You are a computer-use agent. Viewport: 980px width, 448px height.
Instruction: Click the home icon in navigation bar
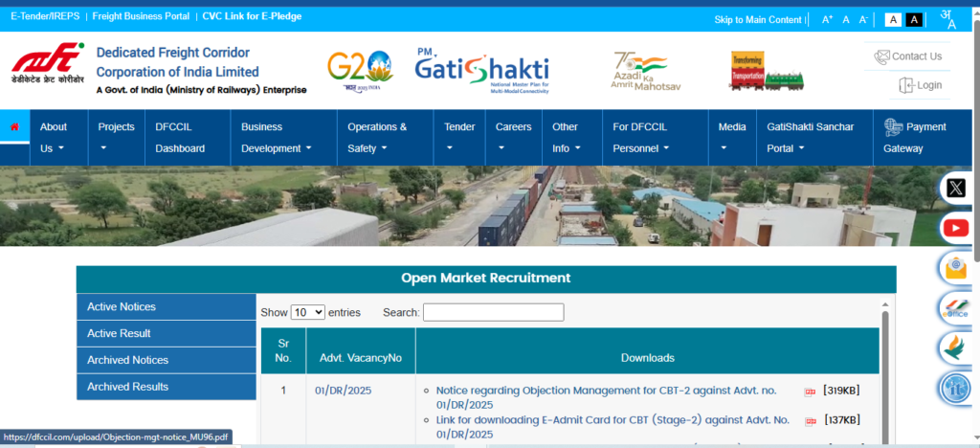point(14,126)
